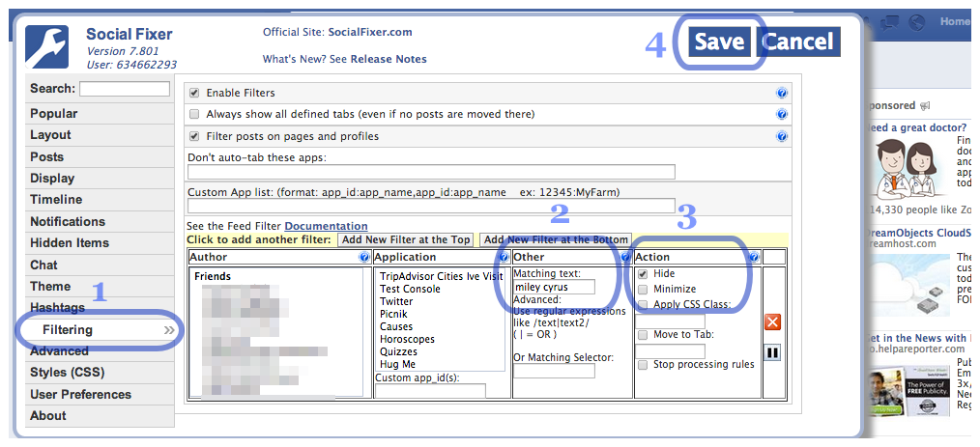Viewport: 980px width, 447px height.
Task: Open the SocialFixer.com official site link
Action: (370, 33)
